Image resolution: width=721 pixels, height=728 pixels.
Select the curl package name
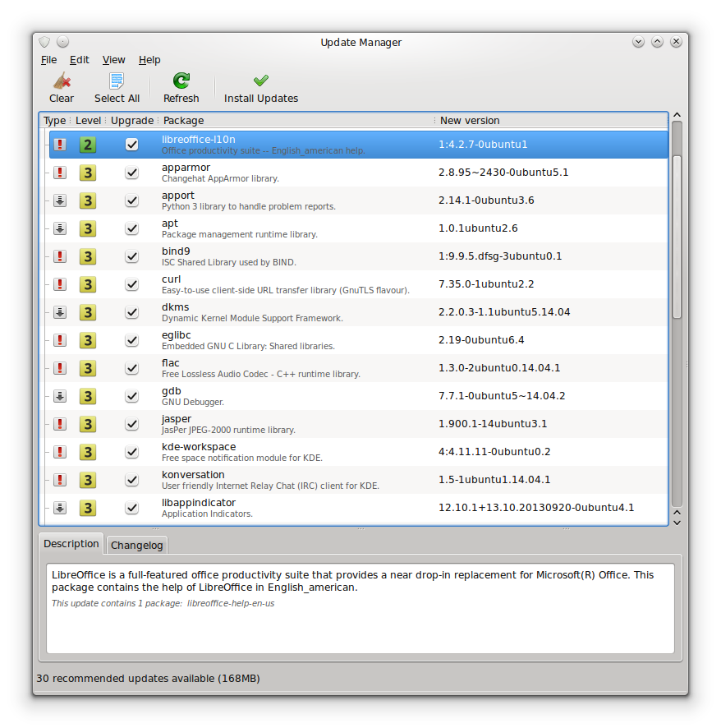tap(171, 279)
